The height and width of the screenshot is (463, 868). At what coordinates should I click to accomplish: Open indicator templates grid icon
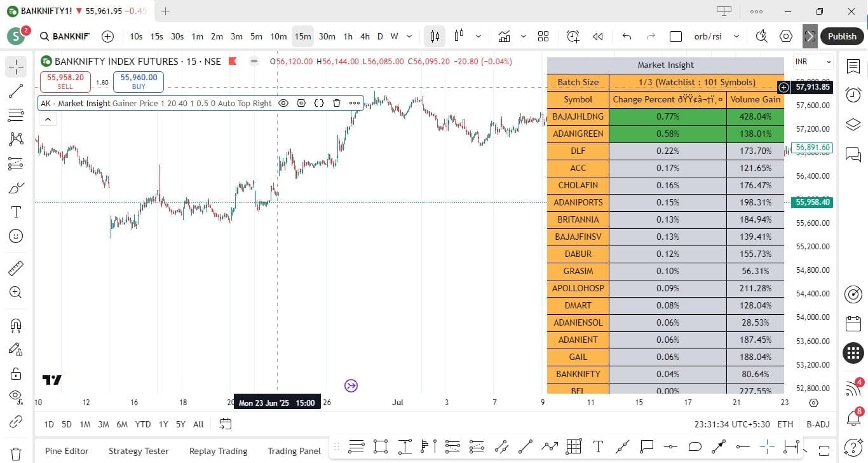tap(543, 36)
